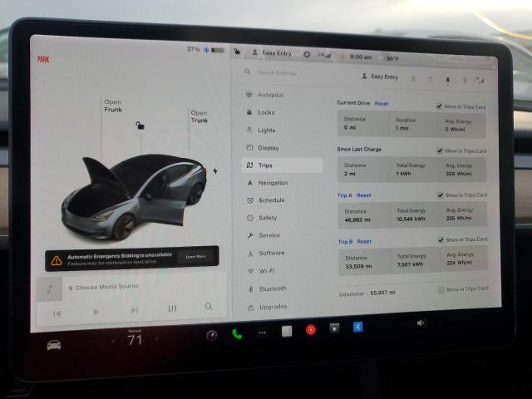Tap the charge port lightning bolt icon
The width and height of the screenshot is (532, 399).
tap(215, 170)
